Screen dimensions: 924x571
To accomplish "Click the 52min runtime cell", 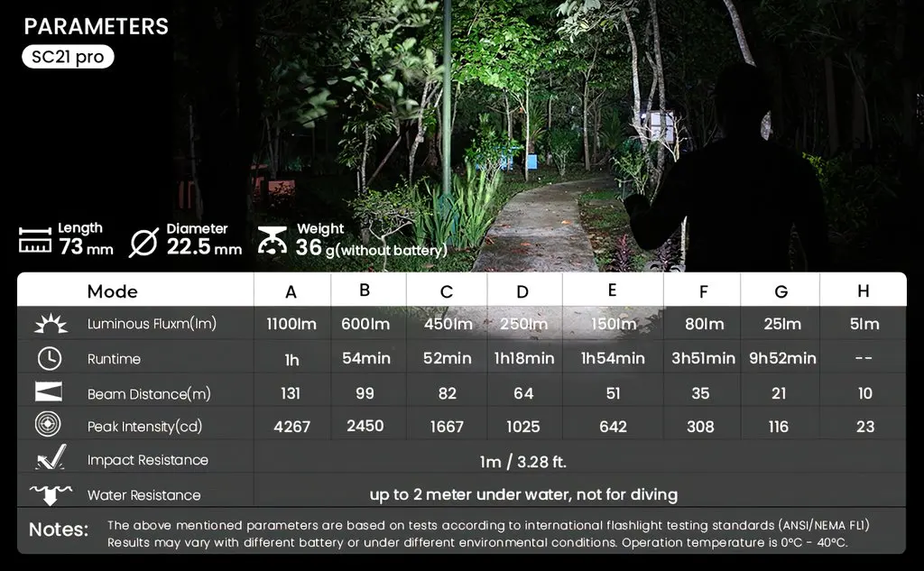I will coord(448,358).
